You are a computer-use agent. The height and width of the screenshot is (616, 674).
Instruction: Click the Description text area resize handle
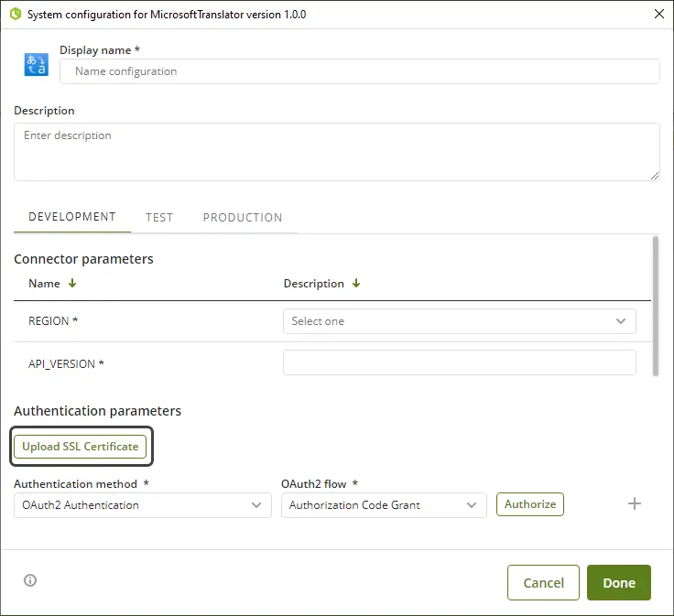655,176
